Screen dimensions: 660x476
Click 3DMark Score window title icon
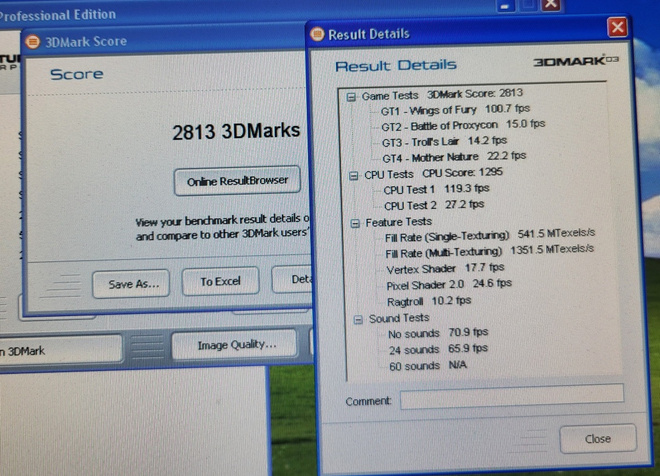coord(32,42)
